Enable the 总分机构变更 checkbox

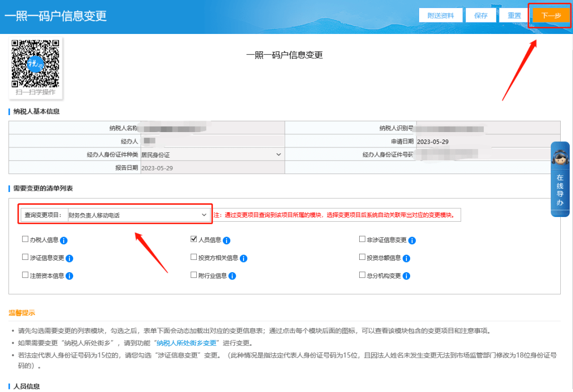pyautogui.click(x=362, y=275)
